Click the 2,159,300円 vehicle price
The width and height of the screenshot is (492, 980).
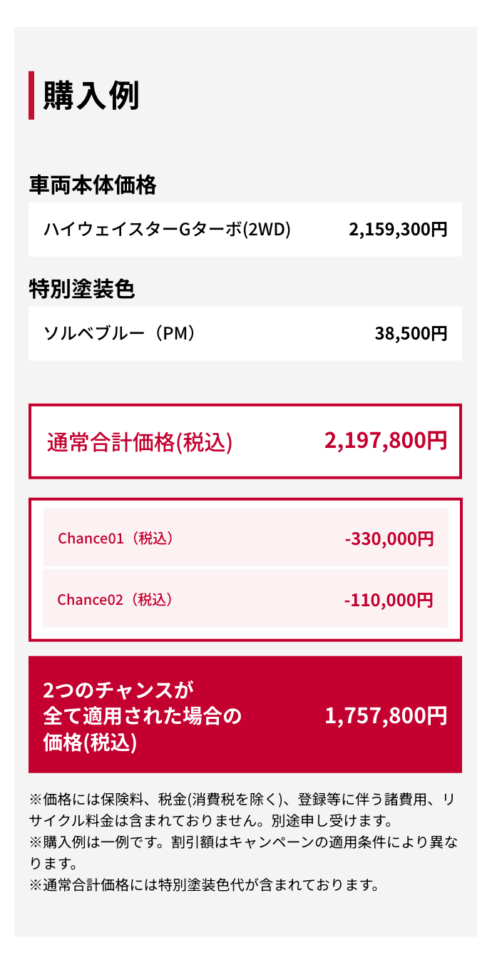point(398,230)
